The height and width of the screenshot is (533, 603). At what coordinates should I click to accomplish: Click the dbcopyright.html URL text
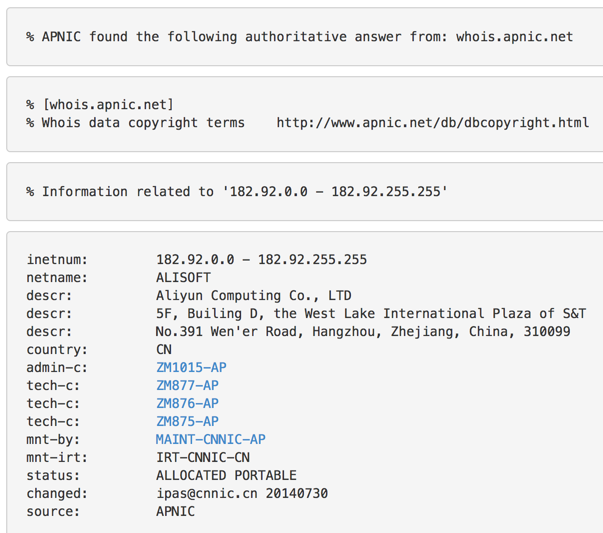[433, 123]
